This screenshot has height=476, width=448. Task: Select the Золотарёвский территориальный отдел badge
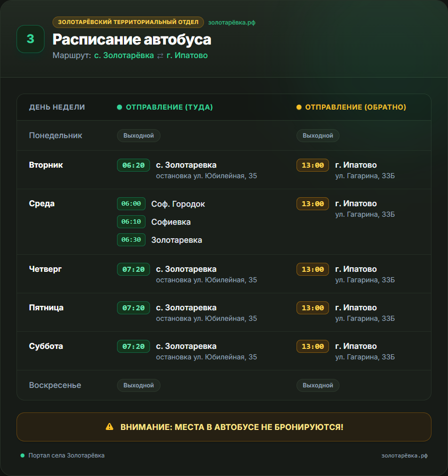pos(128,22)
